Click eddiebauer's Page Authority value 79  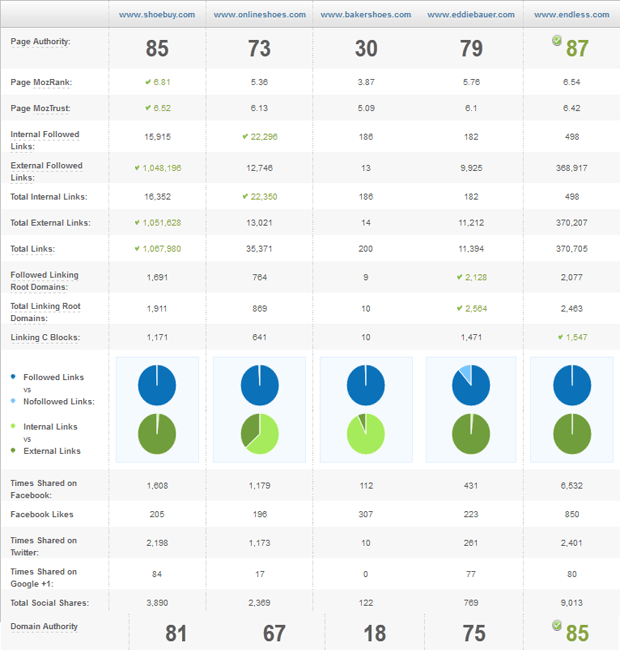click(471, 49)
